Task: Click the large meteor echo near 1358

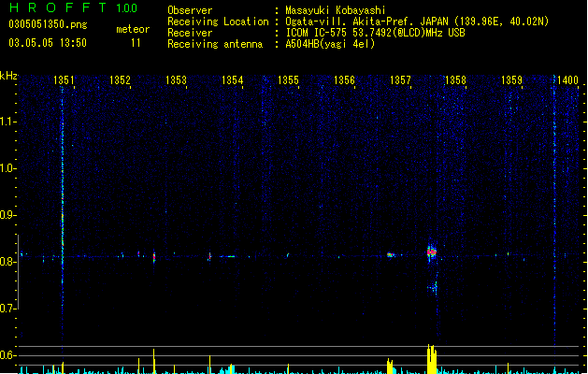Action: [x=432, y=252]
